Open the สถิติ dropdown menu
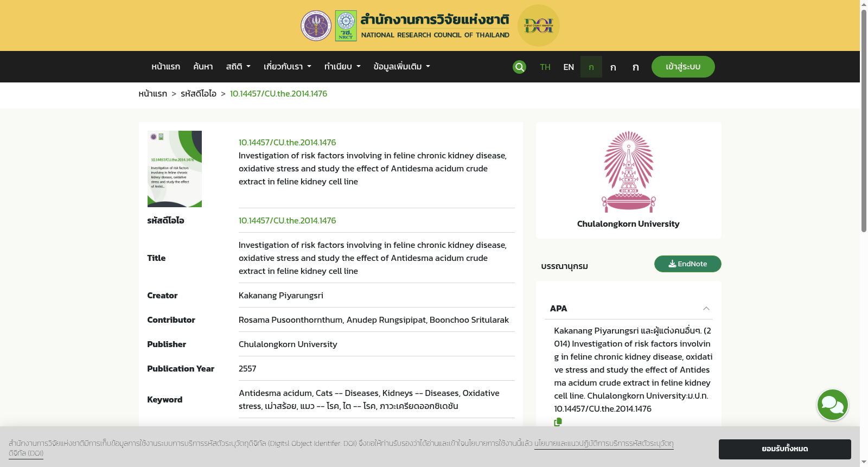Image resolution: width=868 pixels, height=467 pixels. 238,67
